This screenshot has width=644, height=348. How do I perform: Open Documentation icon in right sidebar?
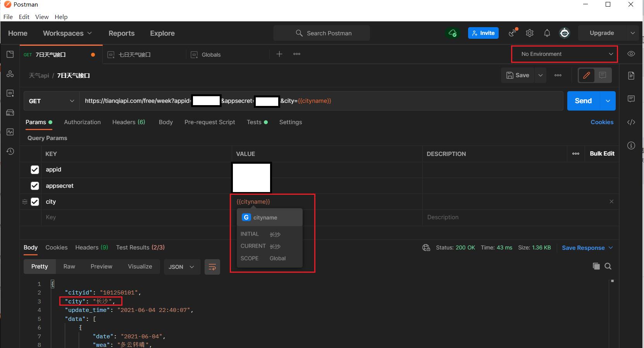click(x=631, y=75)
